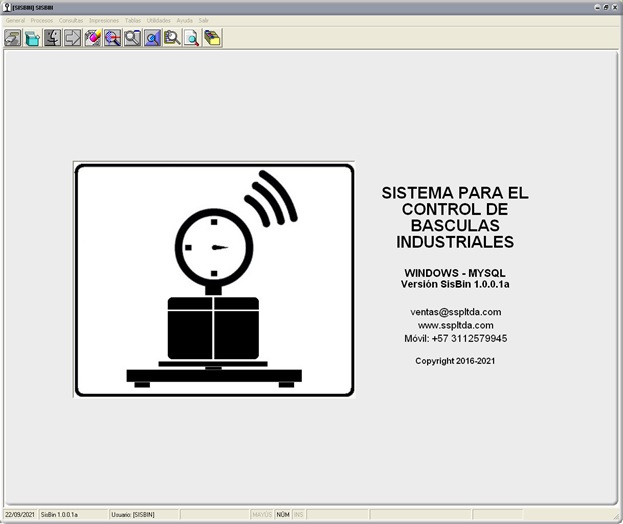Minimize the SisBin window
Image resolution: width=623 pixels, height=524 pixels.
[597, 7]
